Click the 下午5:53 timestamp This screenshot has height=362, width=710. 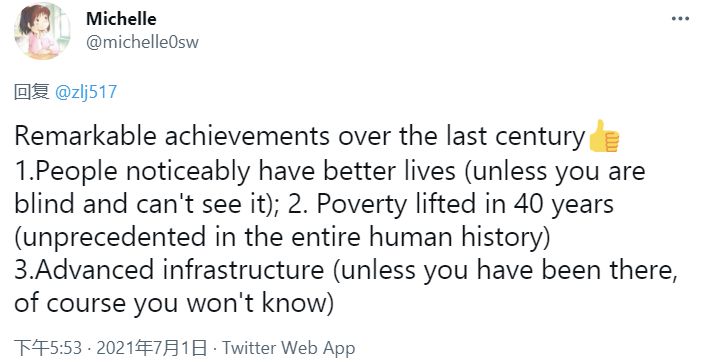pos(48,348)
